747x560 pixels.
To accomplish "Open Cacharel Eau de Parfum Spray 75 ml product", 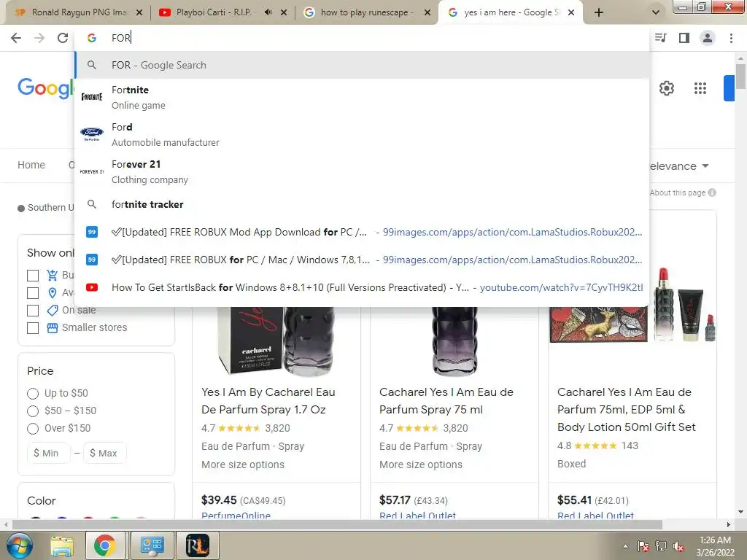I will point(446,401).
